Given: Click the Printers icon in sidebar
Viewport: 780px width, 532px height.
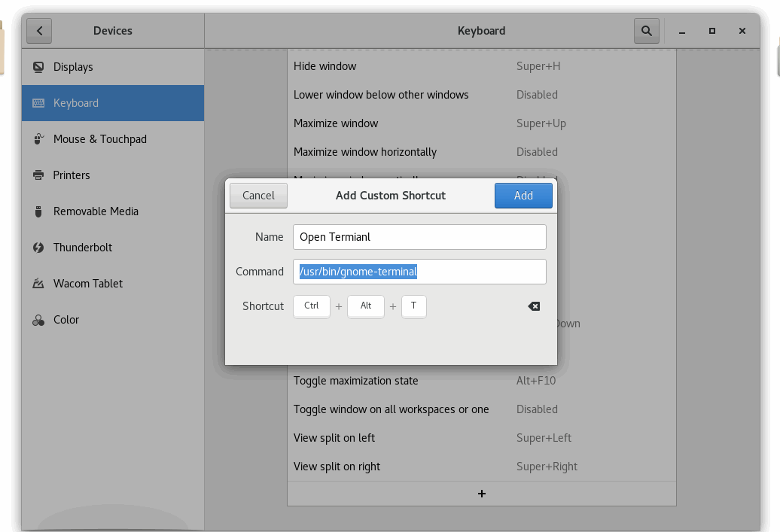Looking at the screenshot, I should click(38, 175).
